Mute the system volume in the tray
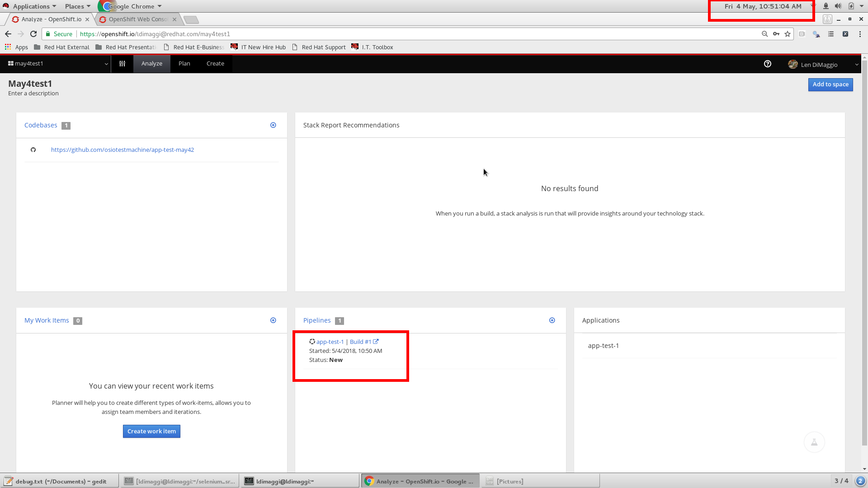868x488 pixels. point(838,6)
